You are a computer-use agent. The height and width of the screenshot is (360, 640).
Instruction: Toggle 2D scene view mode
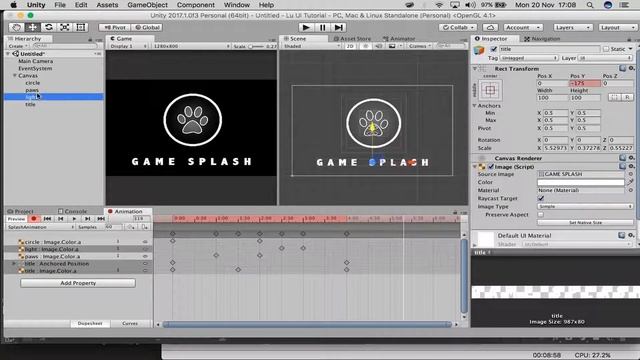point(350,46)
